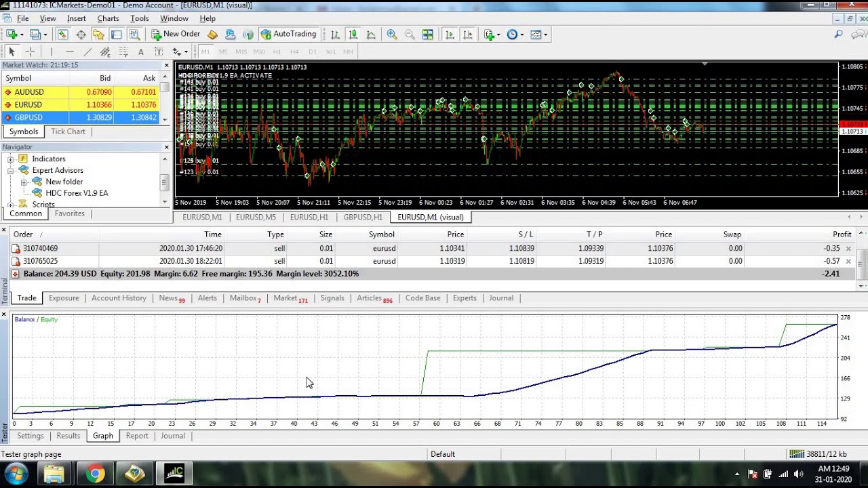The image size is (868, 488).
Task: Open the Tools menu
Action: point(140,18)
